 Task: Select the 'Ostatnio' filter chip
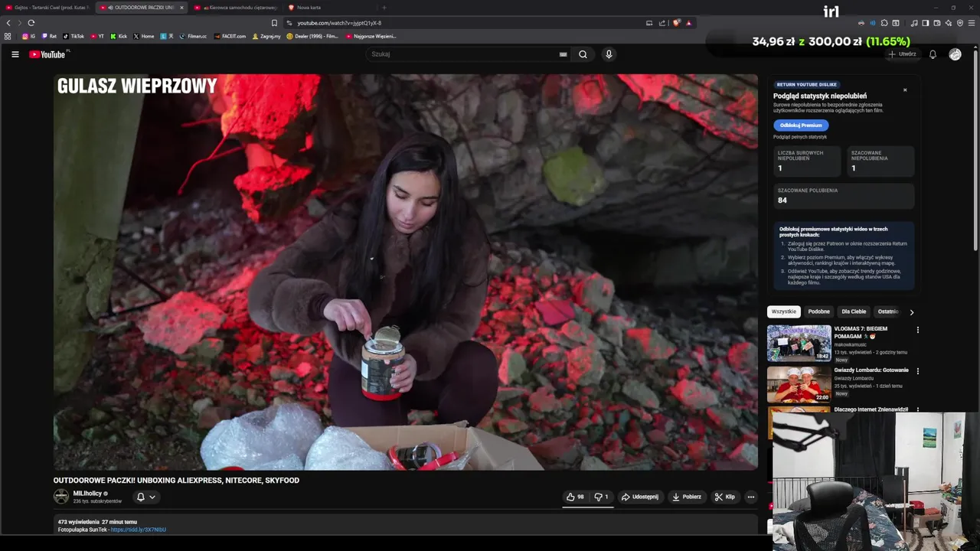click(888, 311)
